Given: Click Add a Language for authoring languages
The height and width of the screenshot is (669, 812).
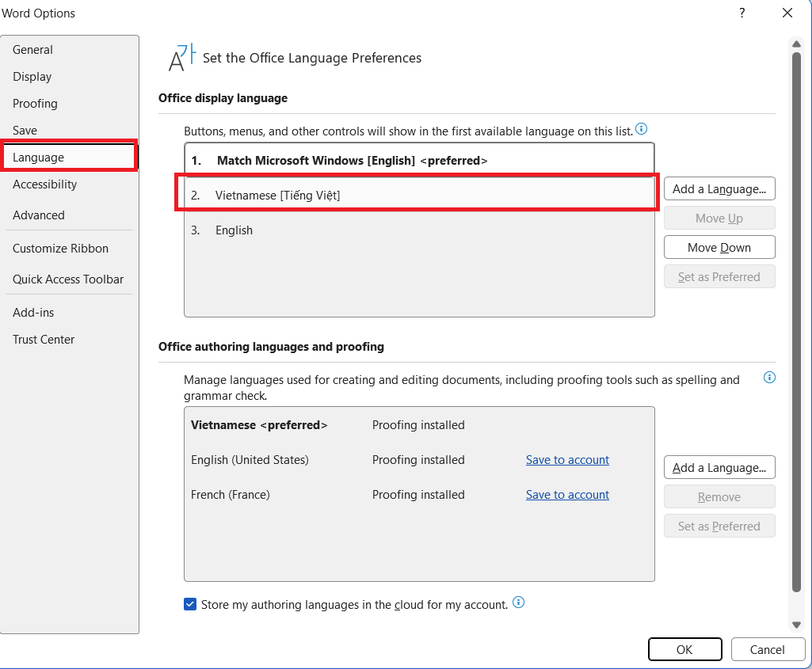Looking at the screenshot, I should [719, 468].
